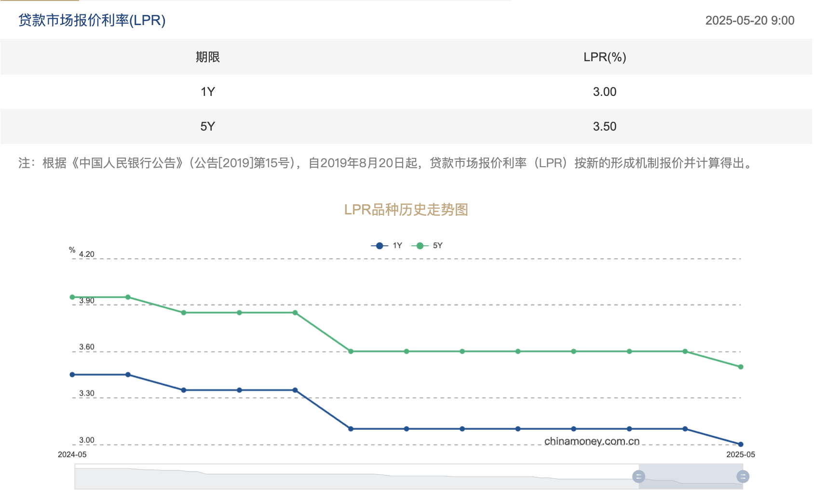
Task: Click the last 1Y data point on the blue line
Action: coord(741,444)
